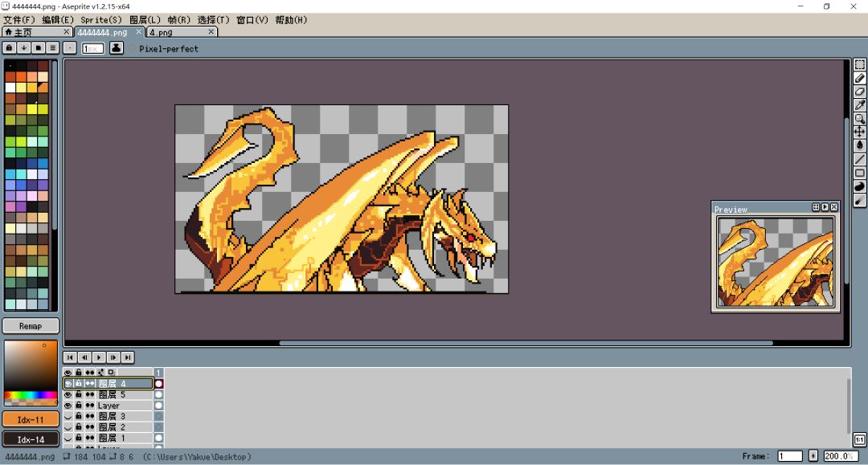
Task: Click the brush type button
Action: (70, 48)
